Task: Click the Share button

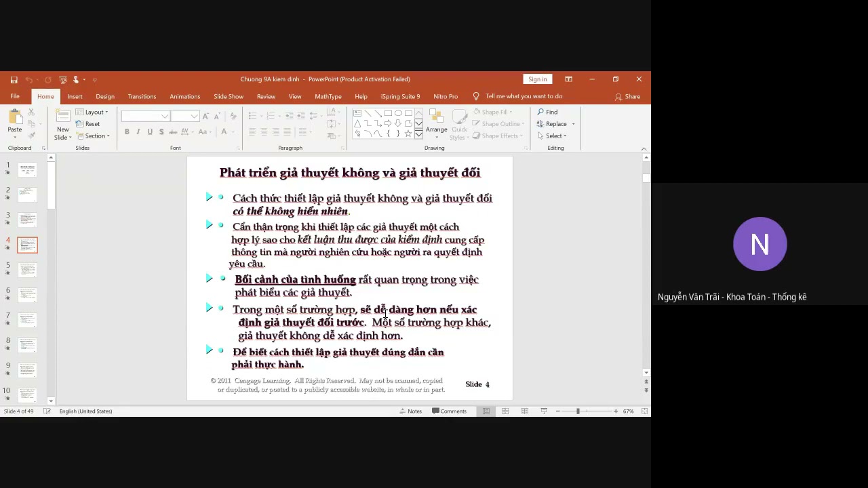Action: coord(627,96)
